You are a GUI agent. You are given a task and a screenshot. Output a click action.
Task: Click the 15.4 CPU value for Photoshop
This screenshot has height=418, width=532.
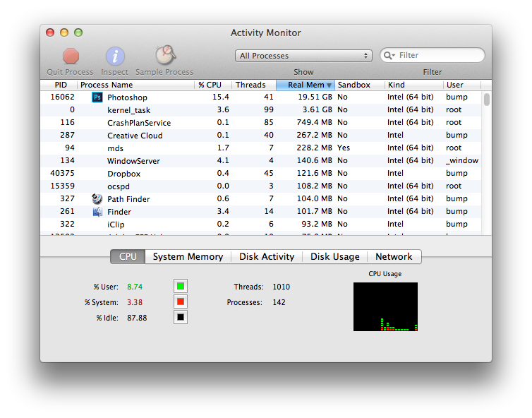(221, 97)
